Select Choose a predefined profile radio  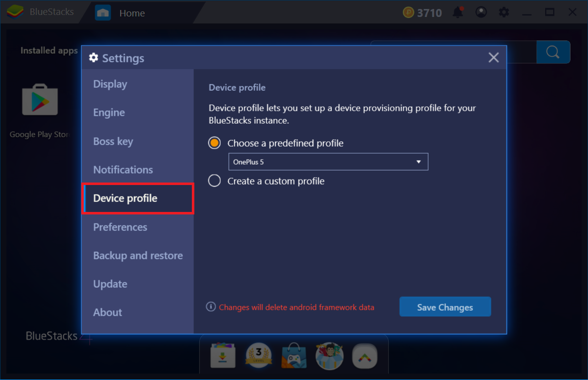[x=214, y=143]
